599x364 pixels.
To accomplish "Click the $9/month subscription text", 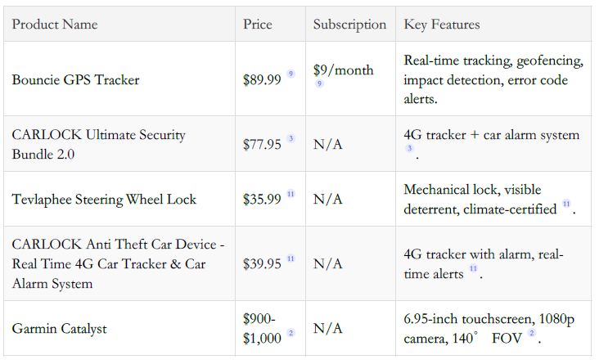I will [343, 70].
